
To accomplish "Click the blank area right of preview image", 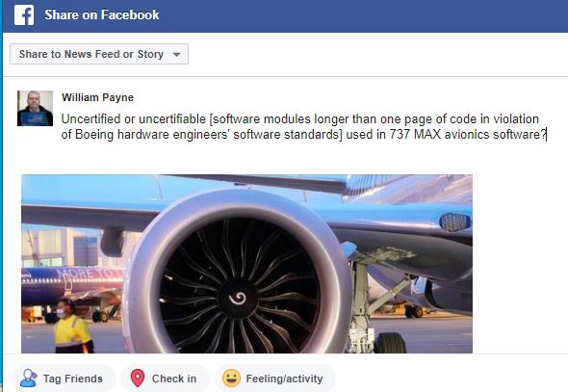I will click(x=520, y=264).
